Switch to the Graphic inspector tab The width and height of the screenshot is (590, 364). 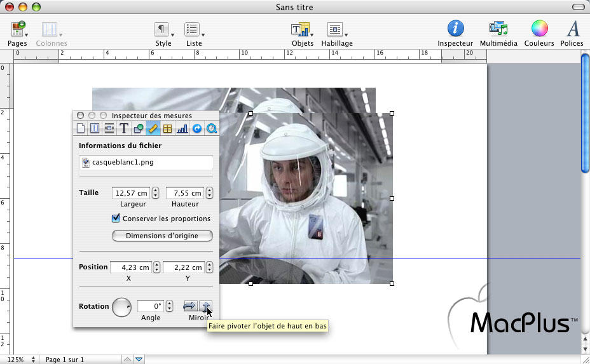[x=139, y=128]
